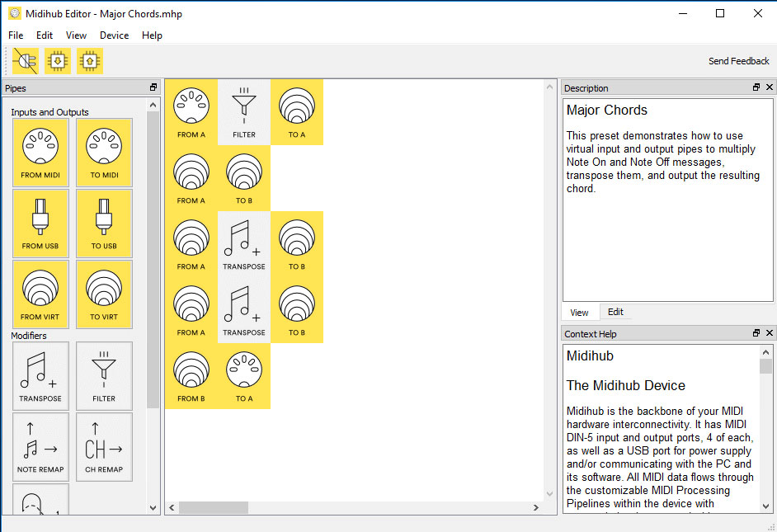Click the canvas horizontal scrollbar thumb
Viewport: 777px width, 532px height.
tap(214, 508)
